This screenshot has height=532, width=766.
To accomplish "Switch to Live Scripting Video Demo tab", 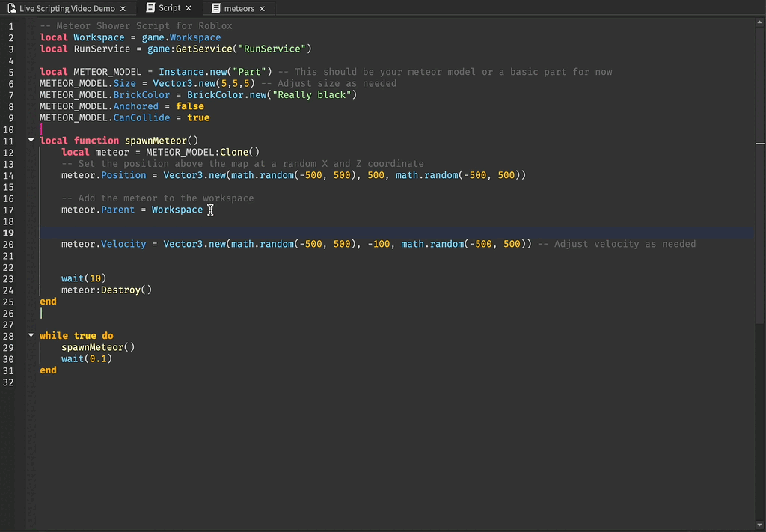I will (x=67, y=9).
